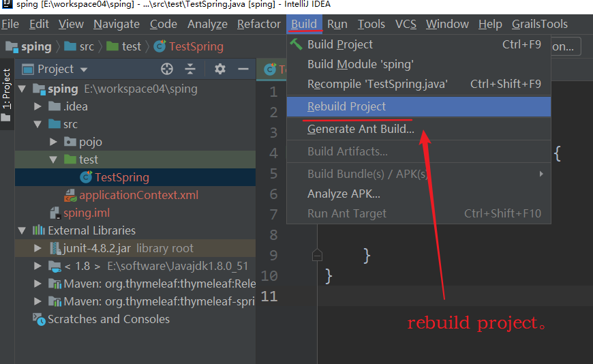
Task: Open the Tools menu
Action: (371, 24)
